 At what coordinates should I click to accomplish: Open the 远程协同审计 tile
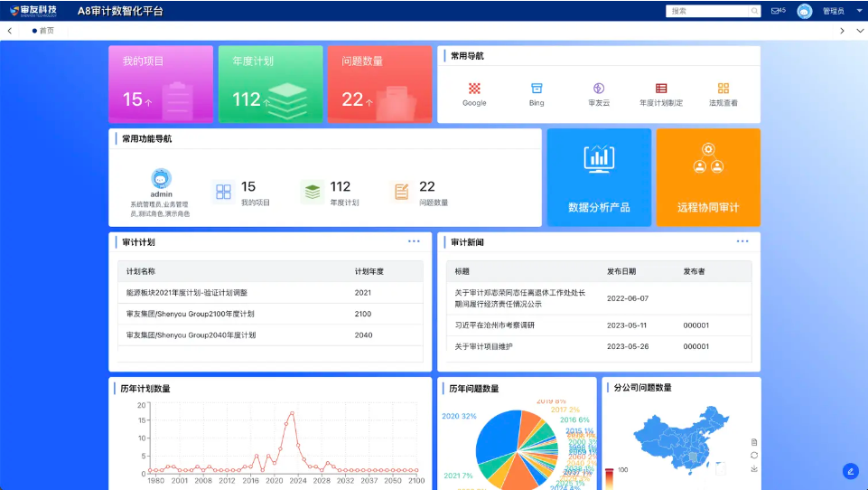pos(708,177)
